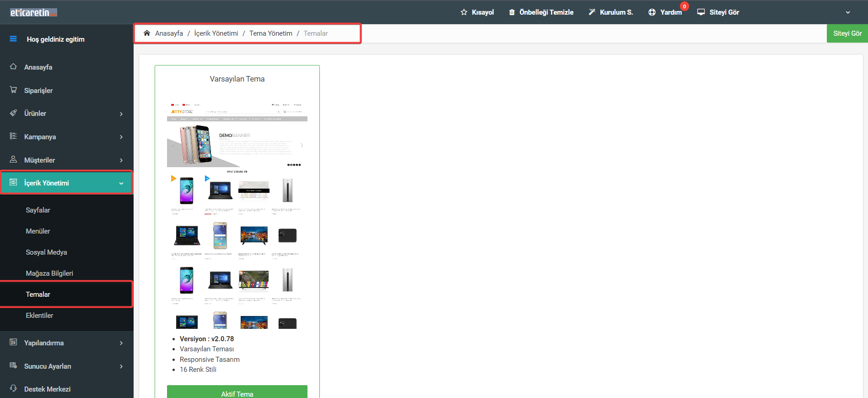Open the top-right user dropdown arrow
Screen dimensions: 868x398
click(x=848, y=12)
